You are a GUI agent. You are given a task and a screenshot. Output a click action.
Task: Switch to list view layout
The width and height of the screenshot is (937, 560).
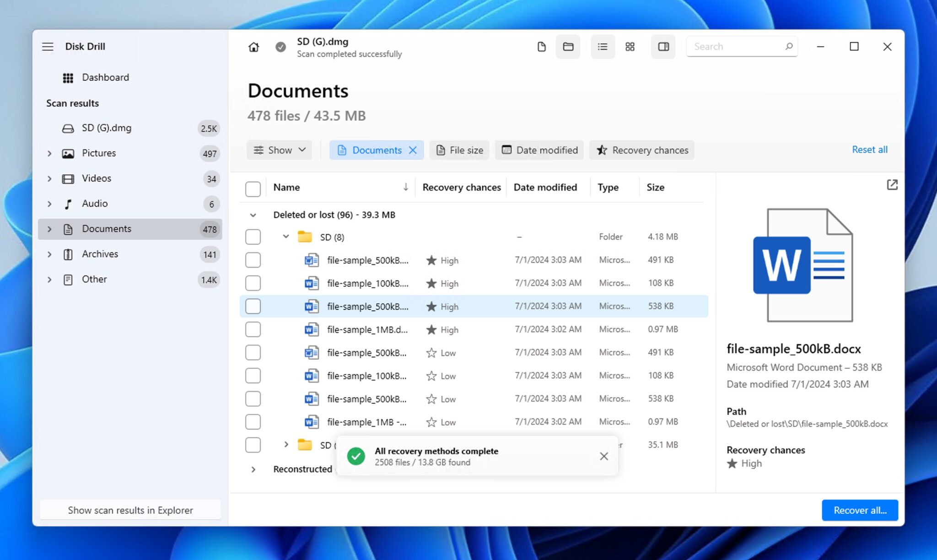click(x=603, y=47)
